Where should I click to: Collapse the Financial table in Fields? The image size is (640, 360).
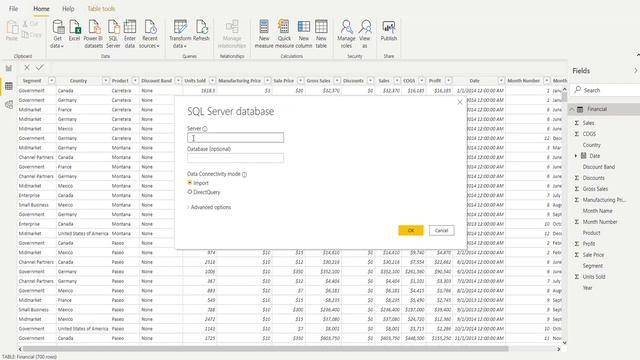572,109
